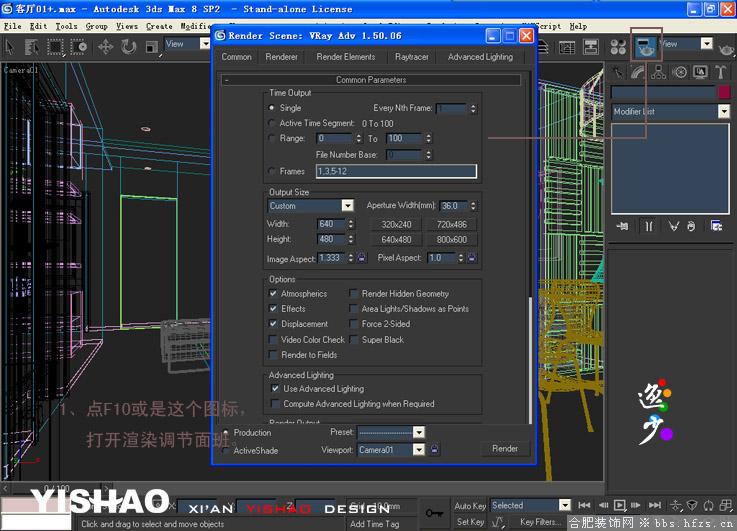737x531 pixels.
Task: Activate the Select and Rotate tool
Action: (128, 47)
